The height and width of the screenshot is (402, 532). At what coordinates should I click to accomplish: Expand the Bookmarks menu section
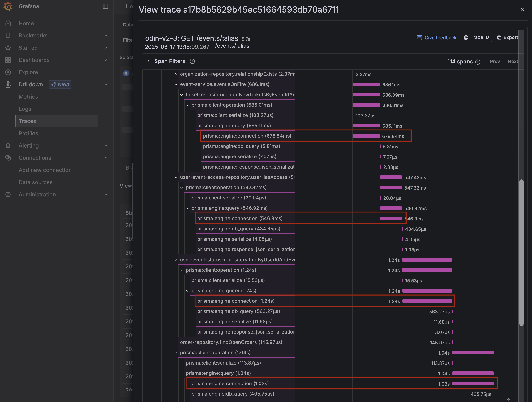[x=106, y=36]
